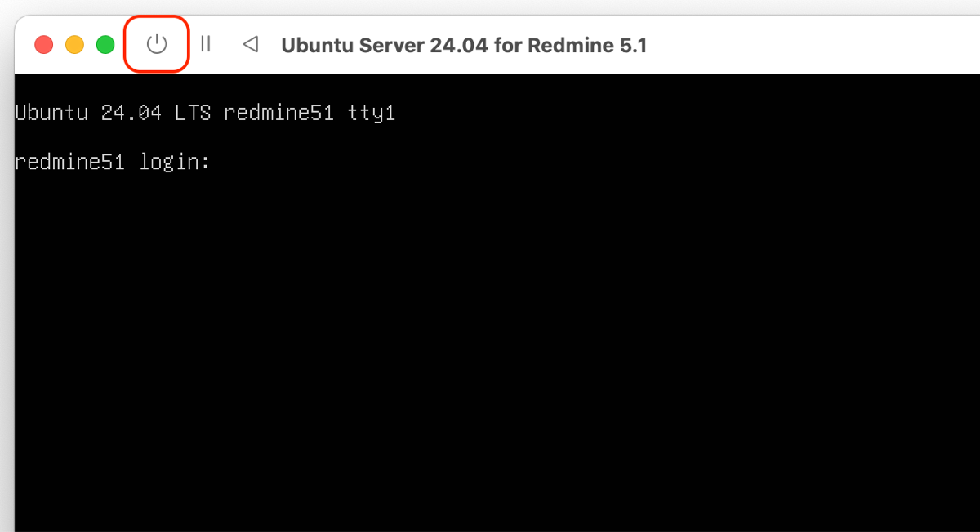Enter full screen with the green button
Screen dimensions: 980x532
pos(105,44)
